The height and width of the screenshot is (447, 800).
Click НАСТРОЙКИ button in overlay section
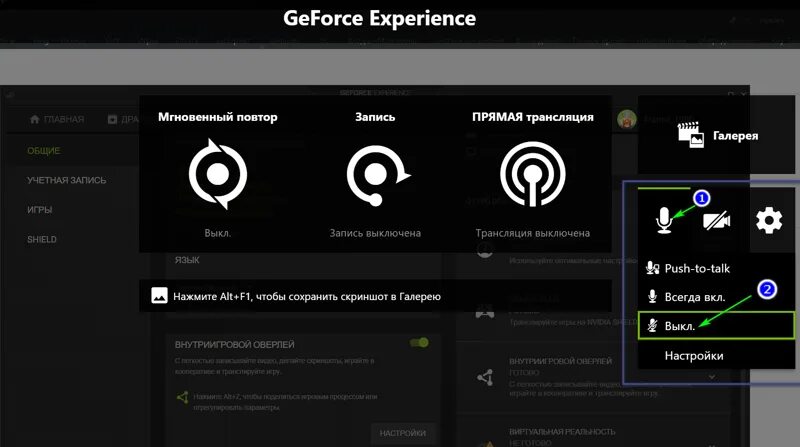click(403, 433)
